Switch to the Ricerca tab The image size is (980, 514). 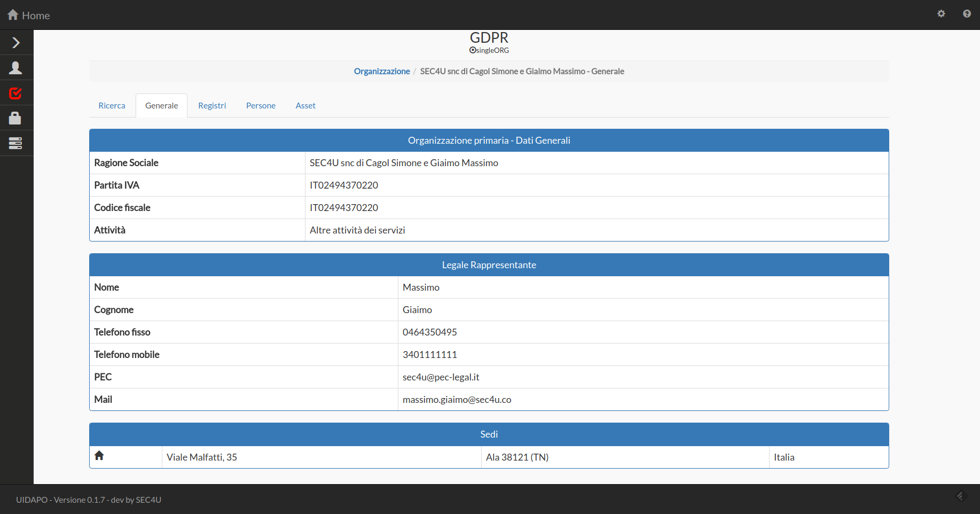[x=112, y=106]
